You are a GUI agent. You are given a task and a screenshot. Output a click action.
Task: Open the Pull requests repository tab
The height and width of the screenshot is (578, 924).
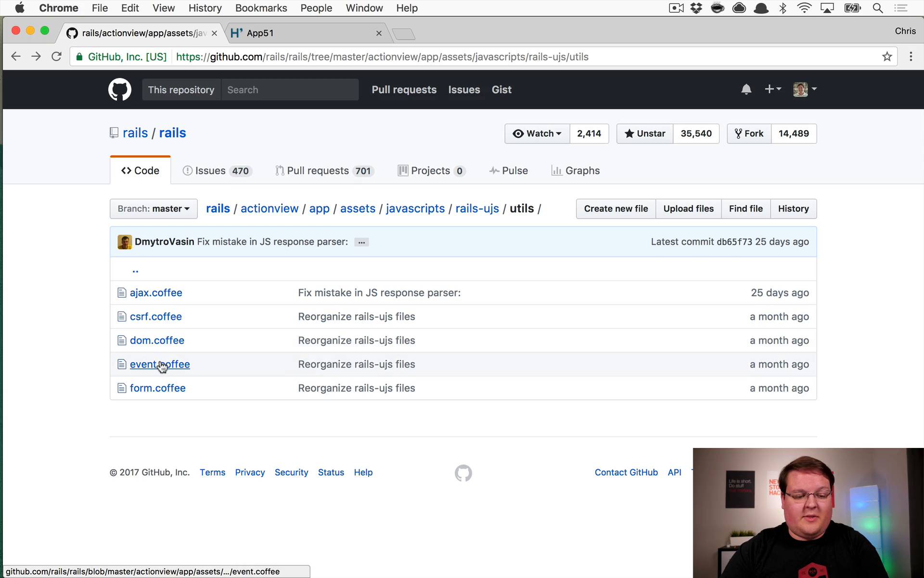pos(325,171)
